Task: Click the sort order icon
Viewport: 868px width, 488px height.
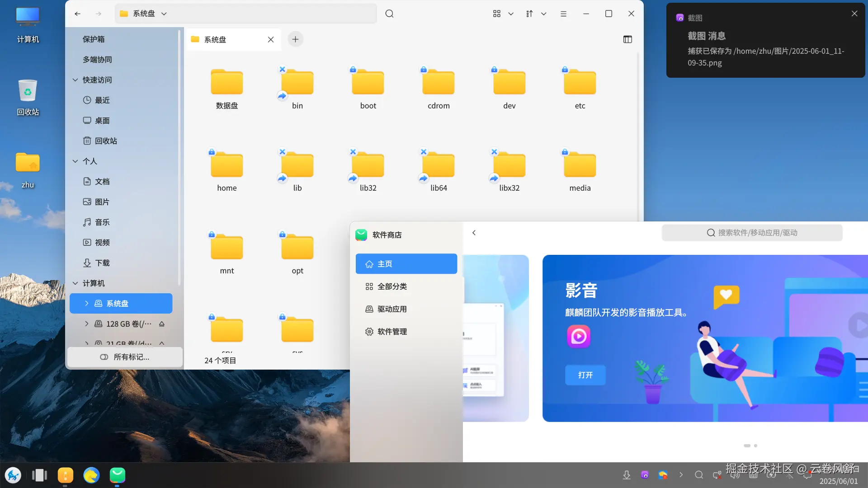Action: (529, 14)
